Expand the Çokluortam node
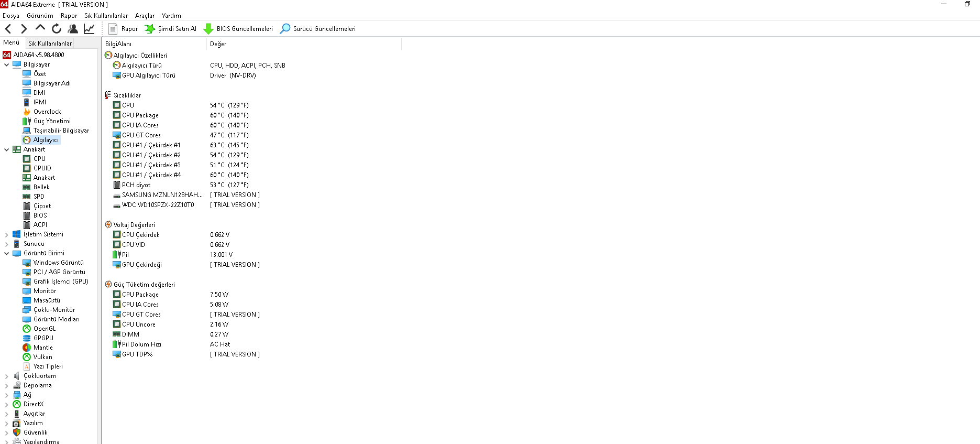Viewport: 980px width, 444px height. click(6, 376)
